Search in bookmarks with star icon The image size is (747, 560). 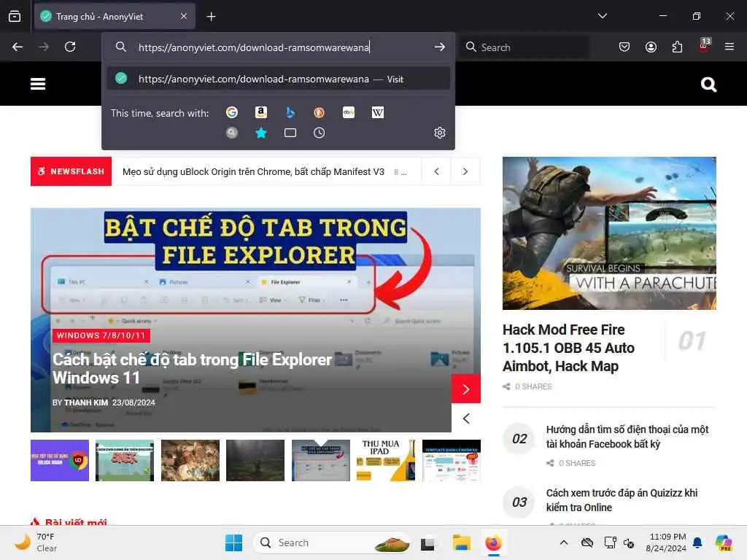261,133
